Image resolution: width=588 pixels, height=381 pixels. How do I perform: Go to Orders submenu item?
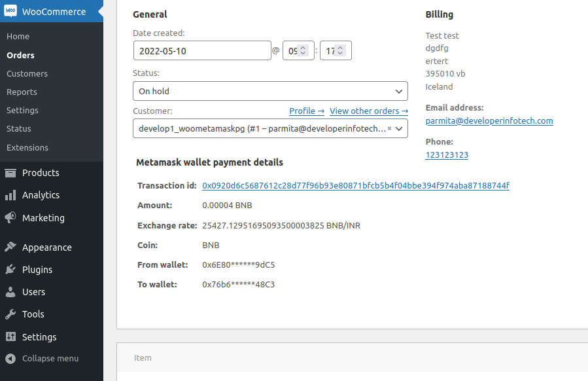20,56
